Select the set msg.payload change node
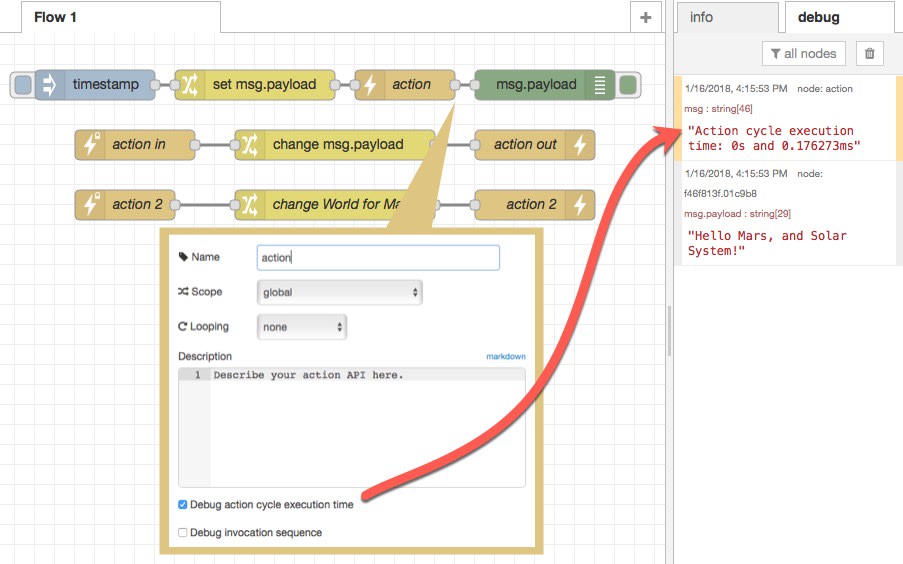Image resolution: width=903 pixels, height=564 pixels. [x=255, y=85]
